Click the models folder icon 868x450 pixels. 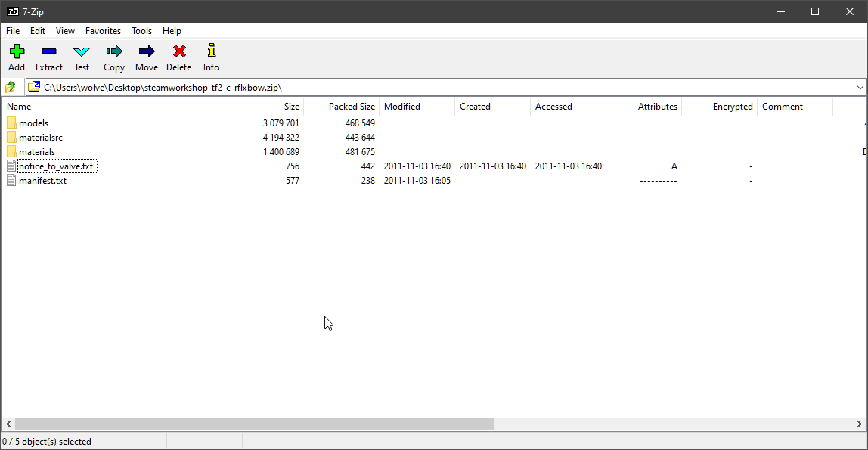(x=11, y=123)
